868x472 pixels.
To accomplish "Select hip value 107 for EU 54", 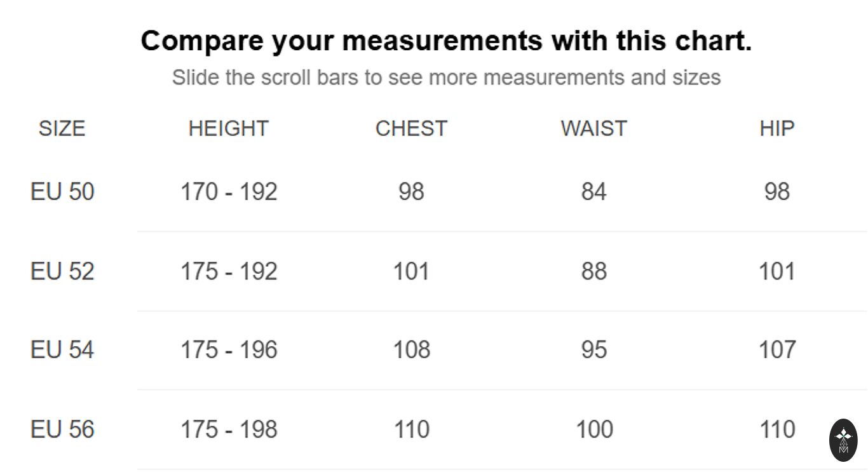I will click(x=776, y=349).
